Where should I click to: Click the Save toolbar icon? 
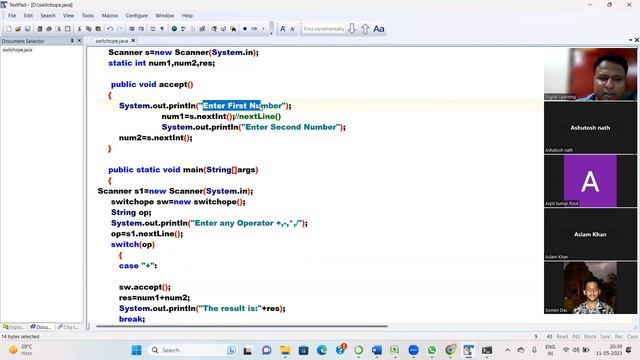[27, 29]
